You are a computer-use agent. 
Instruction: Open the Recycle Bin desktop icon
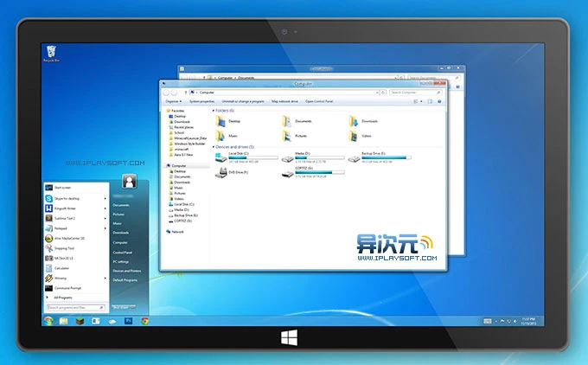point(51,54)
